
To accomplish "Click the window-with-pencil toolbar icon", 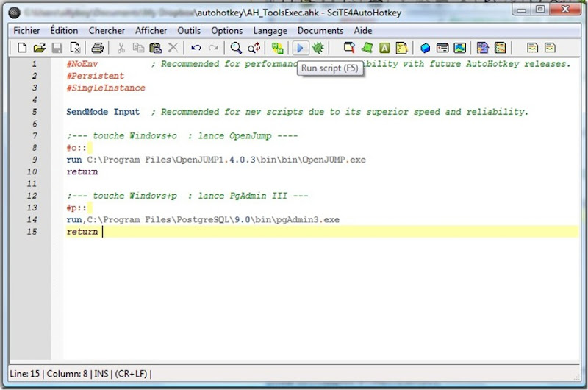I will (349, 47).
